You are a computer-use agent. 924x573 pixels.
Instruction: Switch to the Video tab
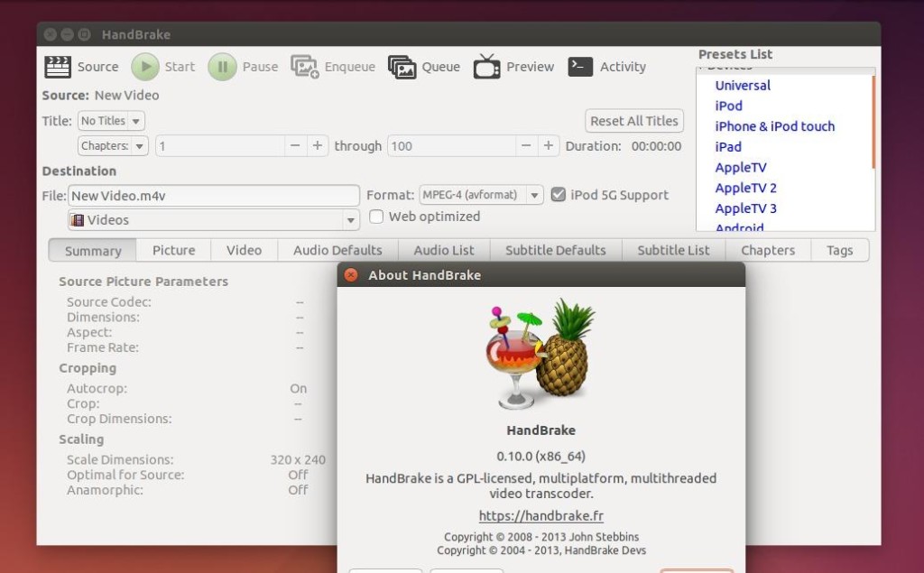(244, 251)
